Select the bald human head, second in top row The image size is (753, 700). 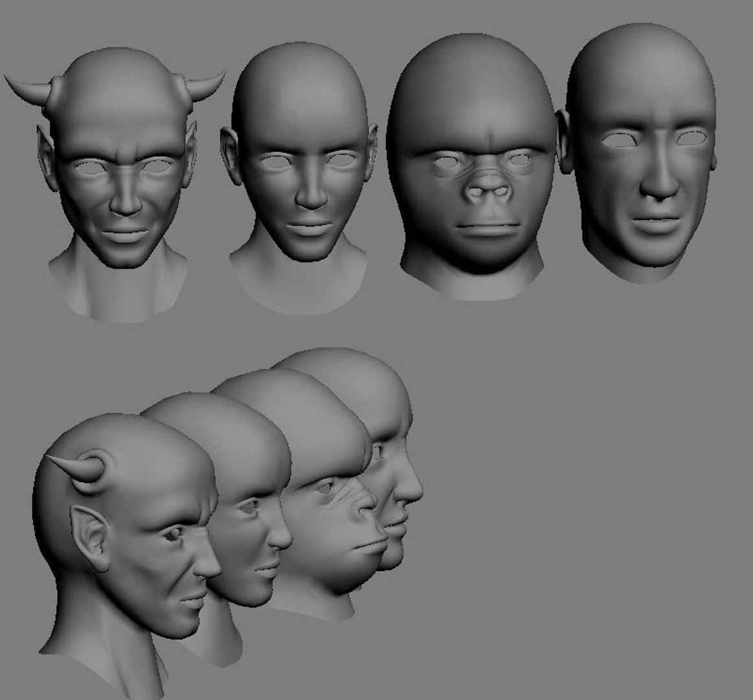point(299,178)
